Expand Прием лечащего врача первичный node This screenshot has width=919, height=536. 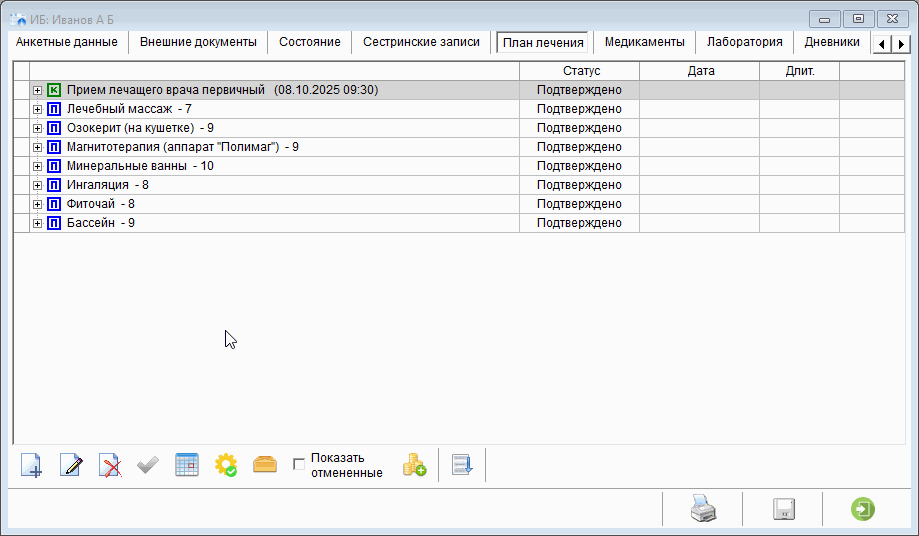point(38,90)
